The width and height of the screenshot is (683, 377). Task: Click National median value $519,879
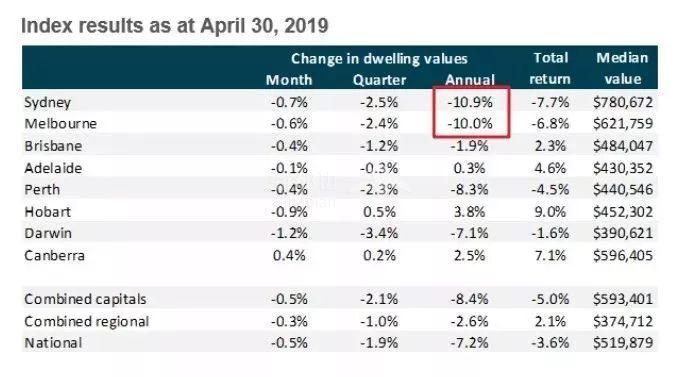pos(622,343)
